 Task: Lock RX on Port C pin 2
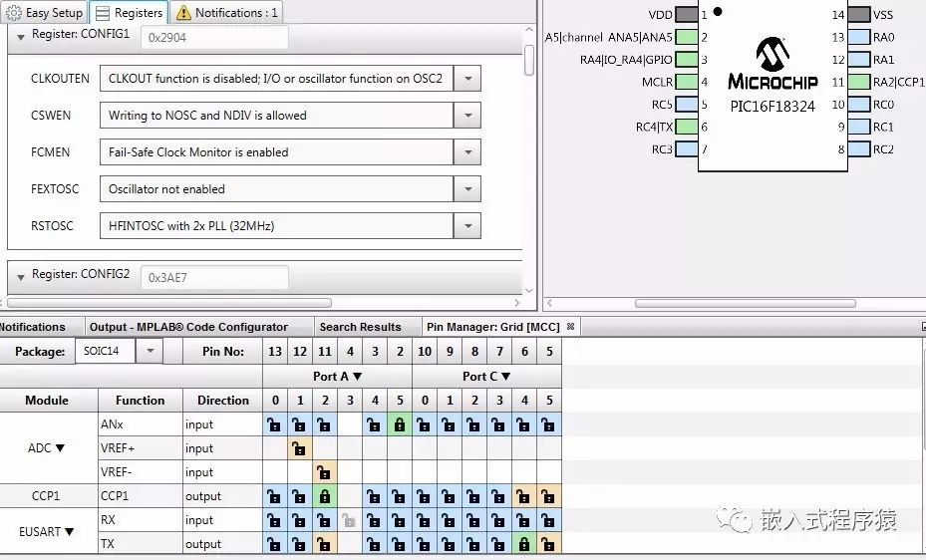tap(474, 520)
